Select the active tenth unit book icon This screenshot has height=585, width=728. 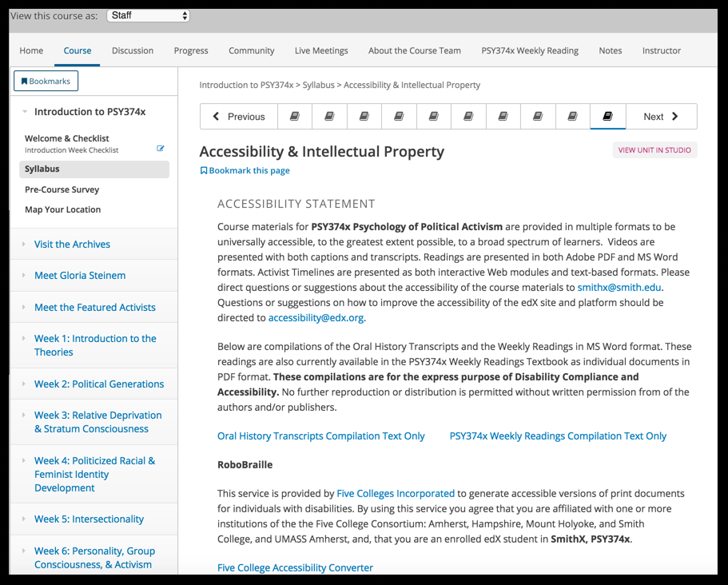608,116
